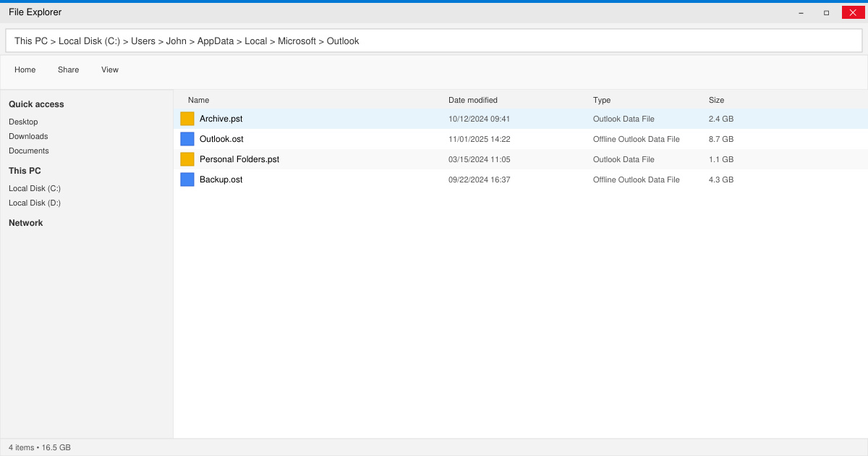868x456 pixels.
Task: Open the Share ribbon tab
Action: 69,69
